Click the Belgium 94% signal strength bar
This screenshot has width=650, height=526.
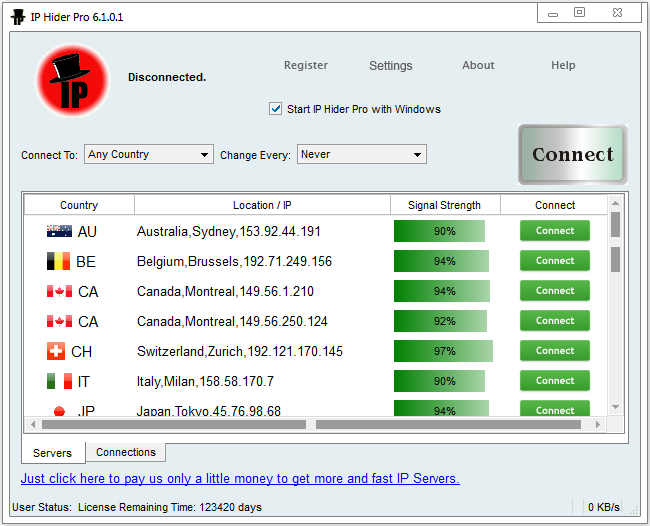[x=441, y=261]
